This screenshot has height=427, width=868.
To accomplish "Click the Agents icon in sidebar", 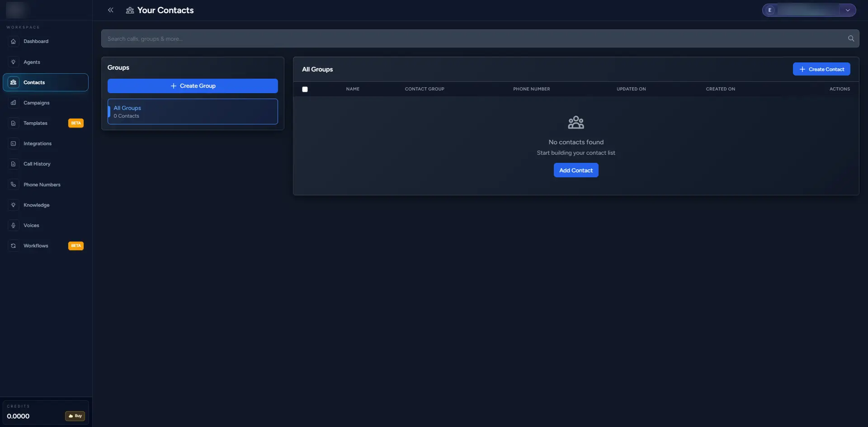I will click(14, 62).
